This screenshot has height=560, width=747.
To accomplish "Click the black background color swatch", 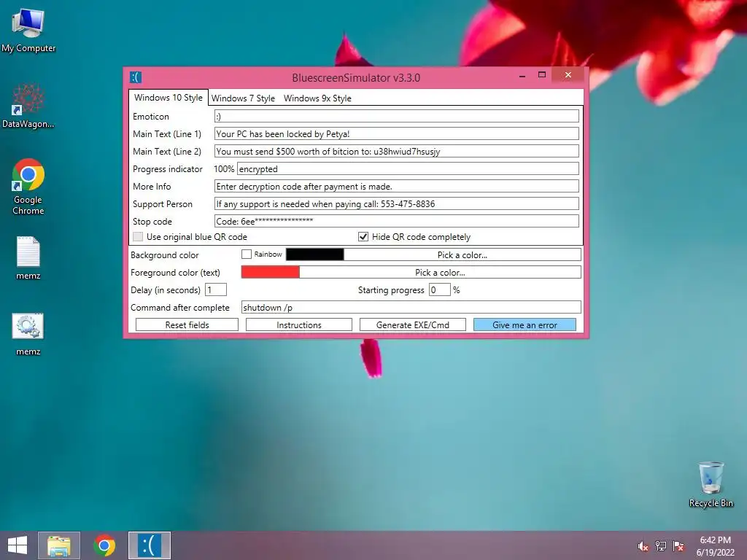I will coord(315,254).
